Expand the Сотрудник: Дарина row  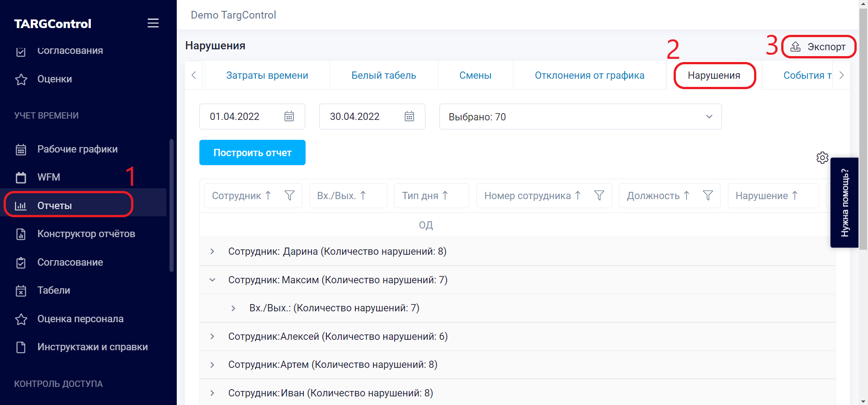click(x=212, y=251)
